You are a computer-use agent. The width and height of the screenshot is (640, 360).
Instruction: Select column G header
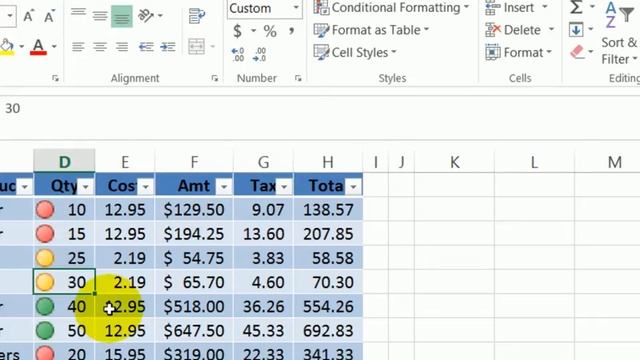pyautogui.click(x=263, y=162)
